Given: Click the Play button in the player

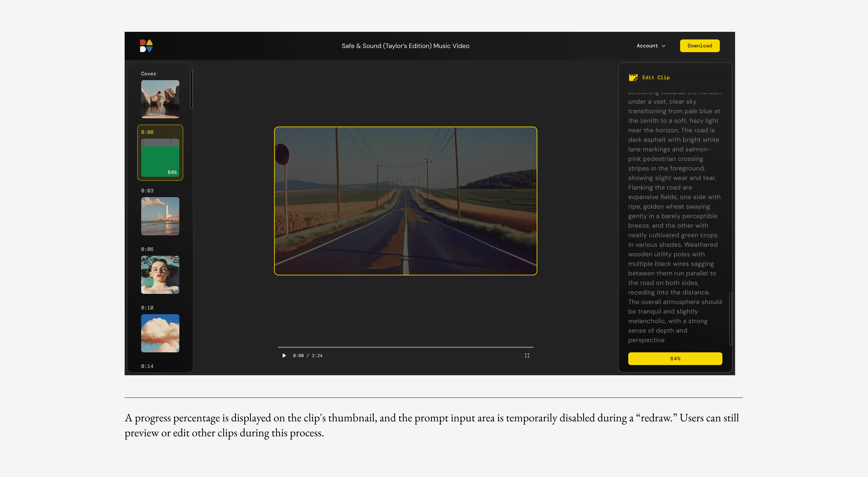Looking at the screenshot, I should click(284, 355).
